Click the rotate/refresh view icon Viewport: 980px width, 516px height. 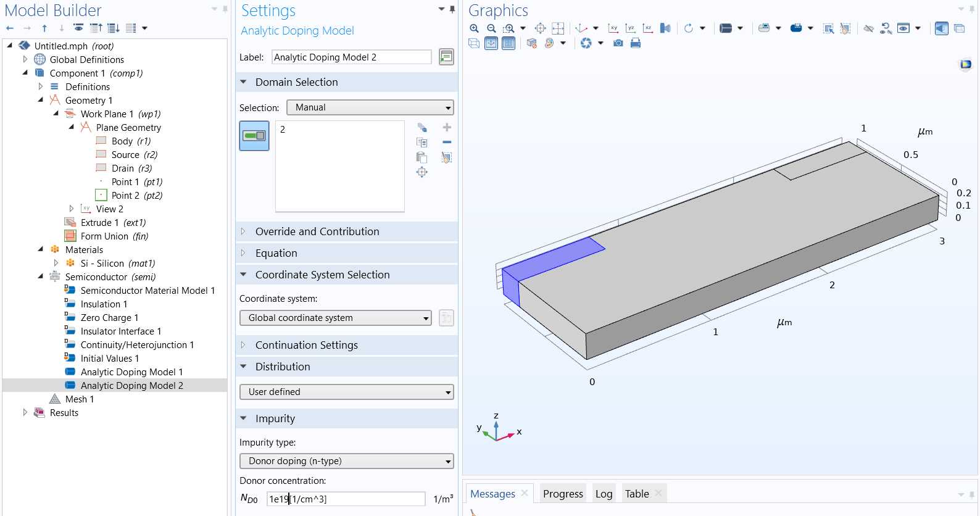[x=688, y=28]
